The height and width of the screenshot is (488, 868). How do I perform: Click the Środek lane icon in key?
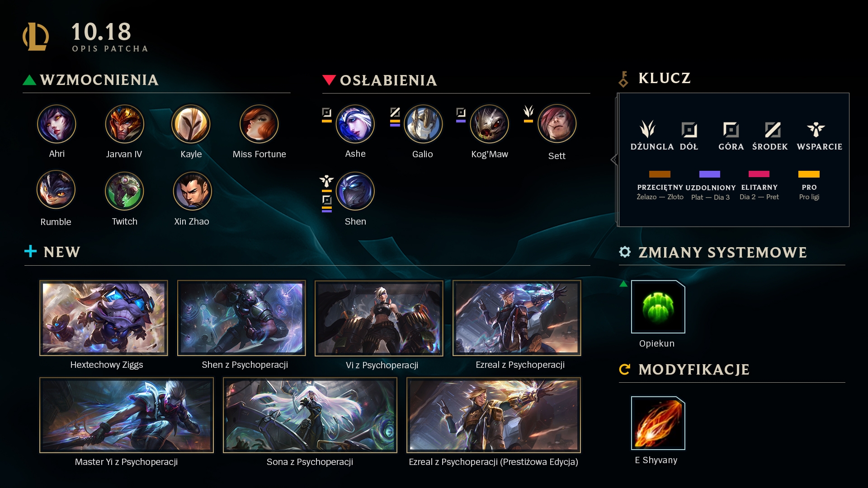pos(773,130)
